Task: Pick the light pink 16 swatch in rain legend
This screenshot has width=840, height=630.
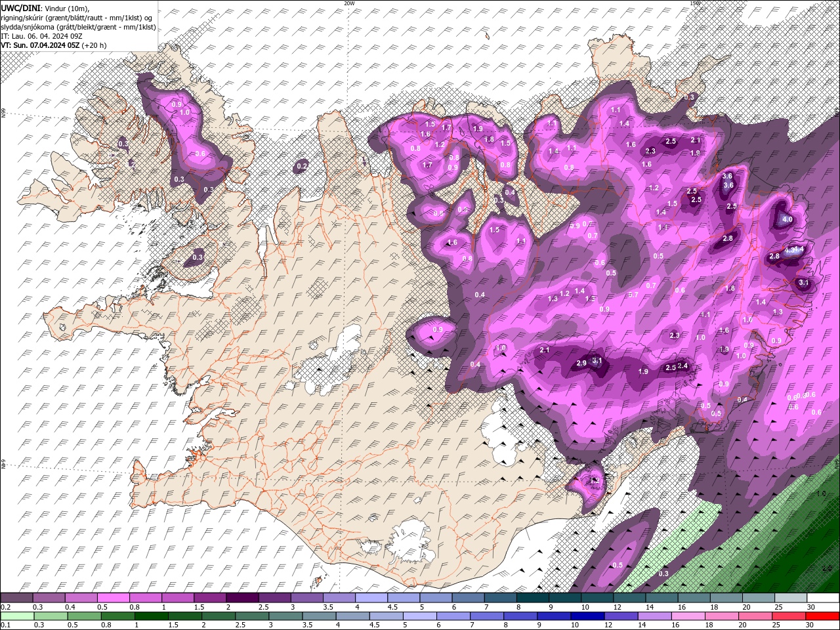Action: pos(688,617)
